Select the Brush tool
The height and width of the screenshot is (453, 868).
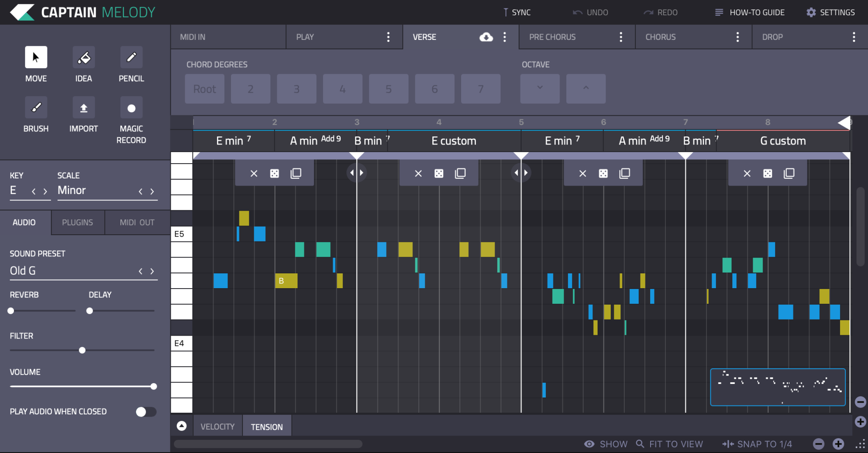(x=36, y=108)
